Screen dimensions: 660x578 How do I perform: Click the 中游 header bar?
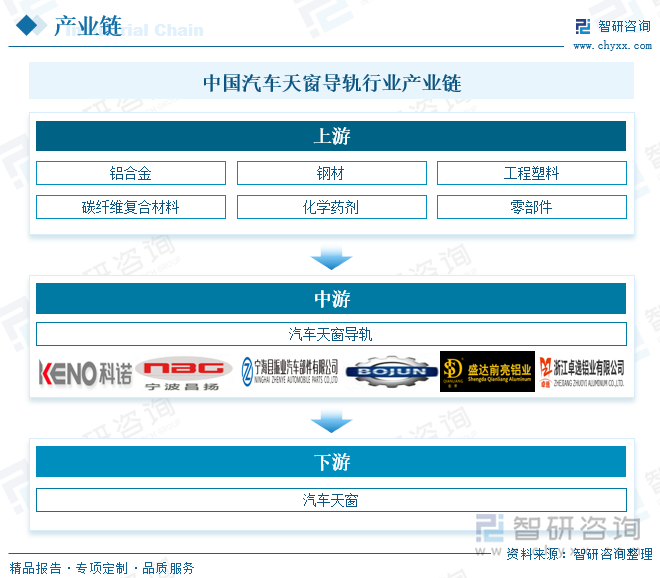point(331,298)
